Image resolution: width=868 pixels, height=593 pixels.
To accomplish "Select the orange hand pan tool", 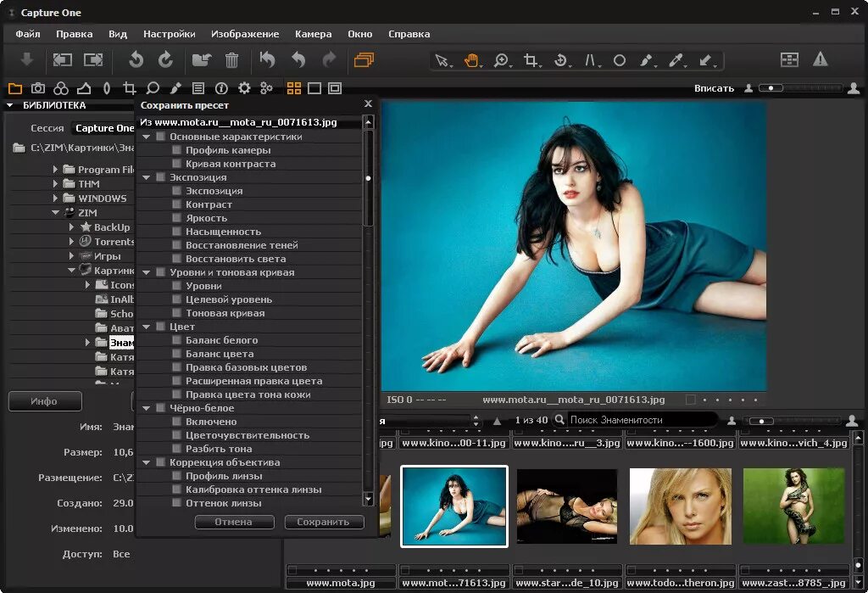I will click(471, 60).
